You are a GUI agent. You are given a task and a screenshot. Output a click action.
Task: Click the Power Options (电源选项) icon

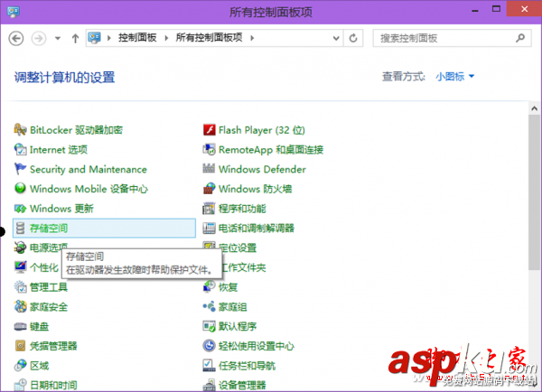click(21, 247)
